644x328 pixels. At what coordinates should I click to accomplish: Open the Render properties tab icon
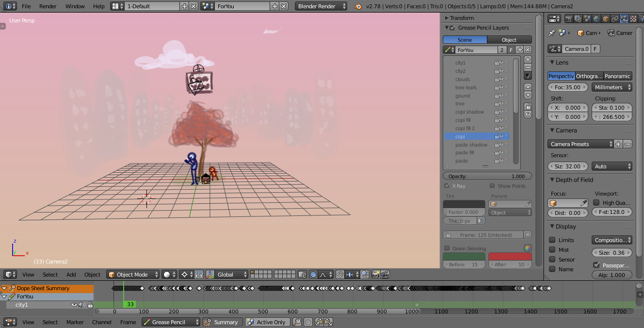click(568, 19)
